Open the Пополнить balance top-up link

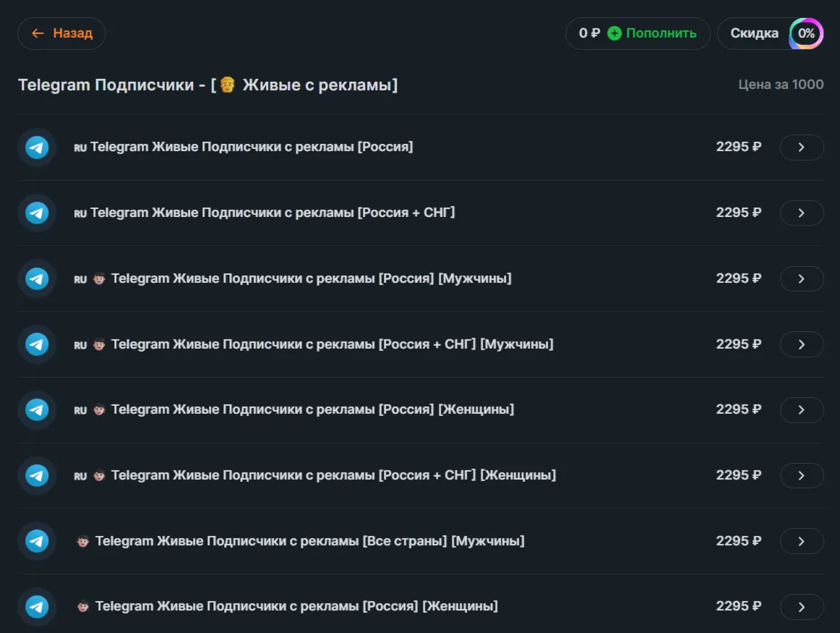[661, 33]
